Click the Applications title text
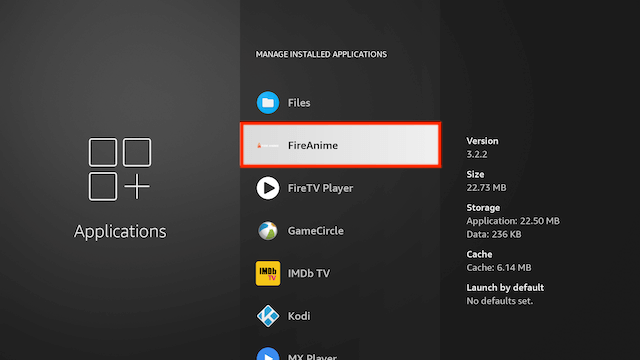 pos(120,231)
